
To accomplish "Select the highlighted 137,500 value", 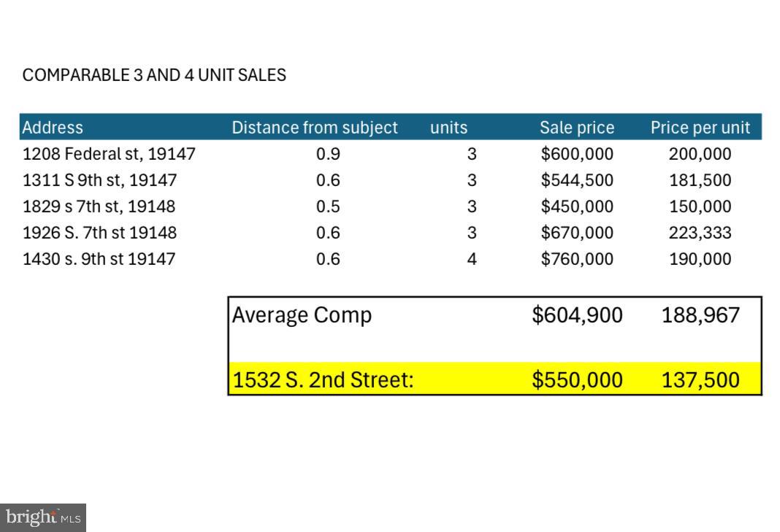I will (x=700, y=380).
